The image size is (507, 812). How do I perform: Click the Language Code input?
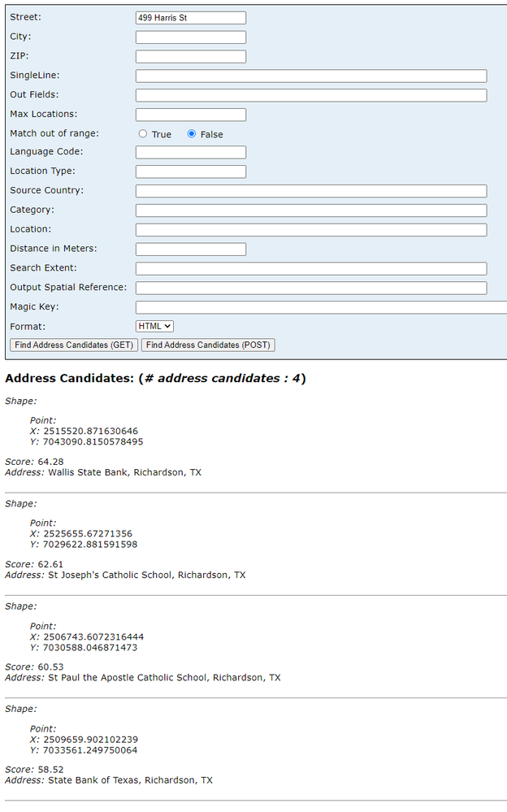[x=191, y=153]
